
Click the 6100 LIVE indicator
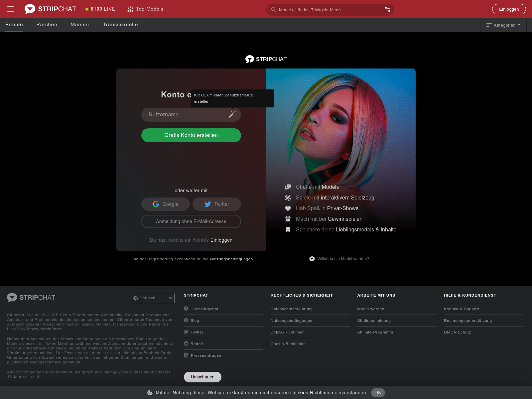[x=100, y=9]
